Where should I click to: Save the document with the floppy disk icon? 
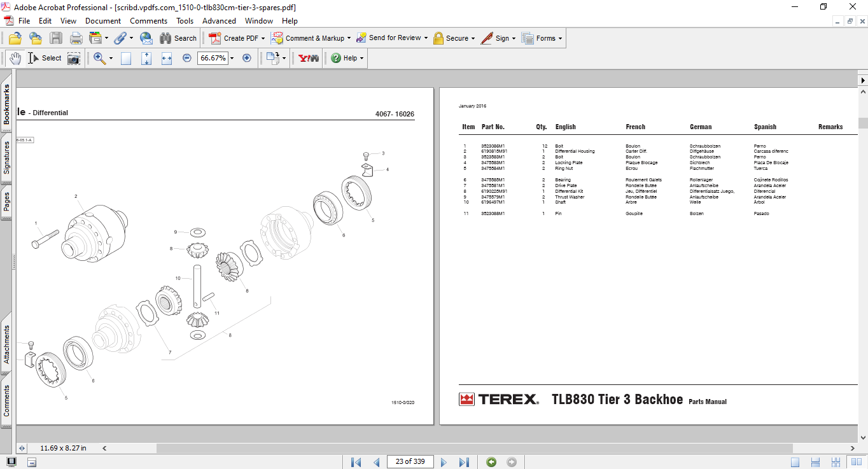(x=56, y=38)
